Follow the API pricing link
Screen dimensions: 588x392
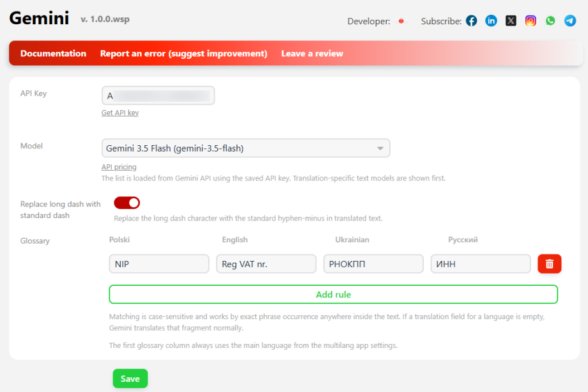[119, 167]
